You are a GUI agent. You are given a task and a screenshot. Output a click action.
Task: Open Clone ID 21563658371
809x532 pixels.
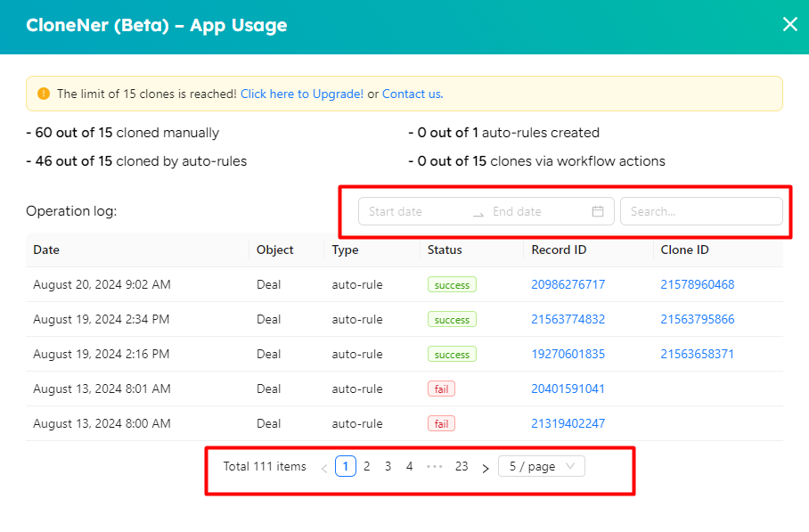698,354
